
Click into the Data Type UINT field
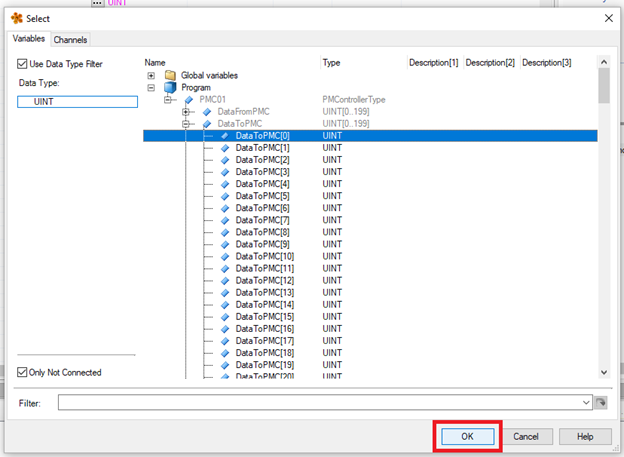[77, 101]
